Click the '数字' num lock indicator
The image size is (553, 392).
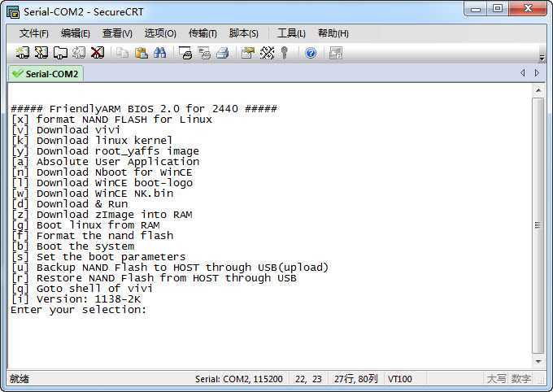[521, 379]
